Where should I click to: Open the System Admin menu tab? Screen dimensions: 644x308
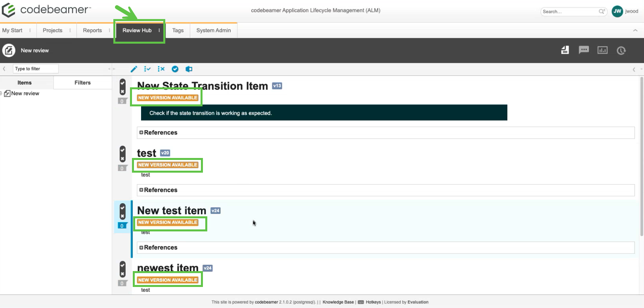213,31
